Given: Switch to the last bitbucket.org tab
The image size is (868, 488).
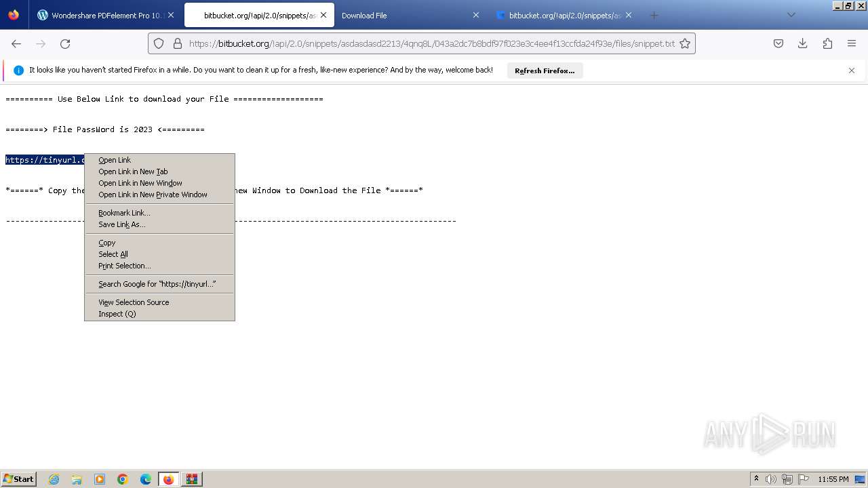Looking at the screenshot, I should 564,15.
